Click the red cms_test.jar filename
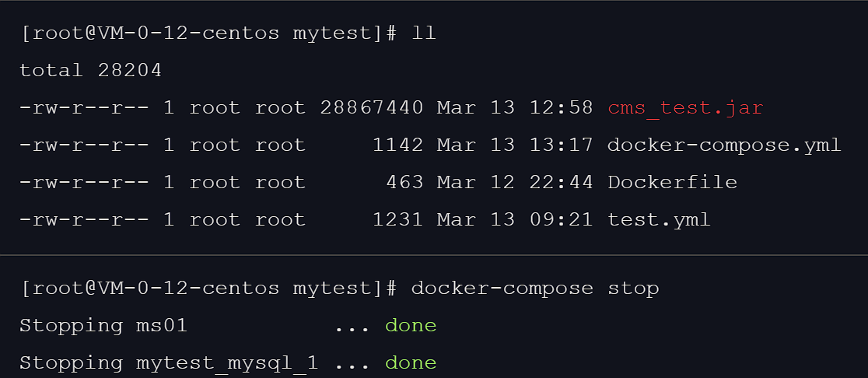 pos(684,107)
